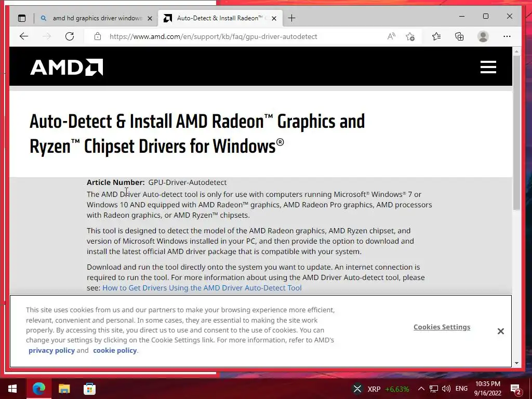Open the Favorites list
The width and height of the screenshot is (532, 399).
click(x=436, y=36)
